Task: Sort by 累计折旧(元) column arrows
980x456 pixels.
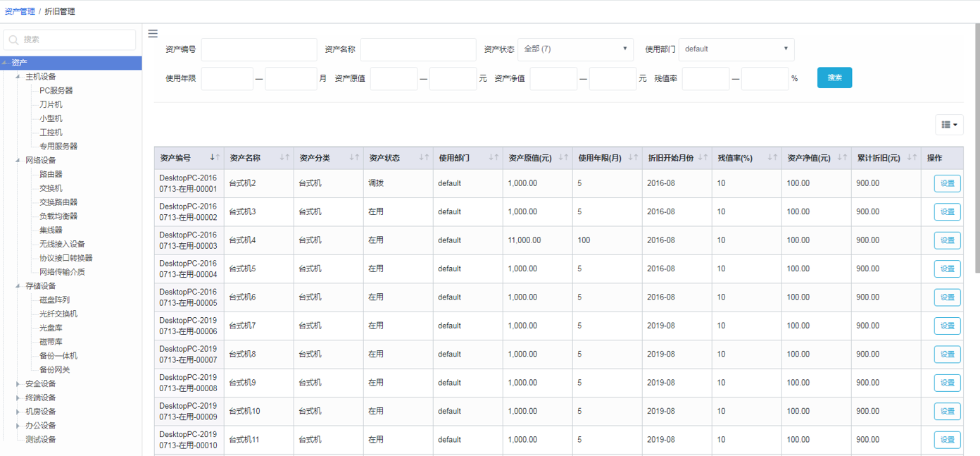Action: pyautogui.click(x=912, y=158)
